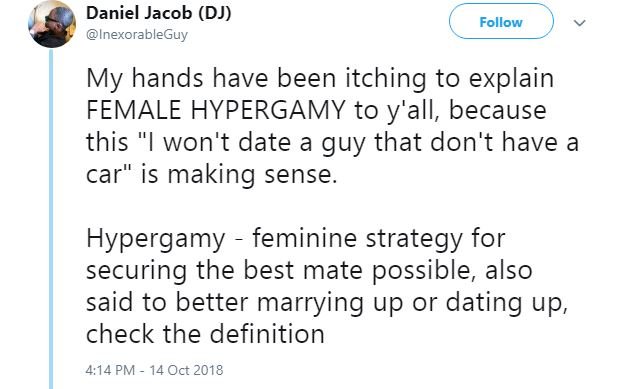The width and height of the screenshot is (620, 389).
Task: Click the word "because" in the tweet
Action: click(498, 110)
